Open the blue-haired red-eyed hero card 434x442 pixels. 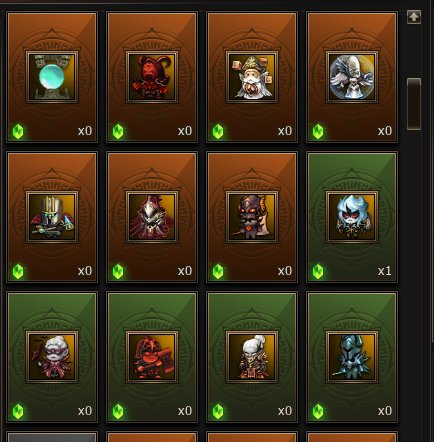pyautogui.click(x=352, y=217)
